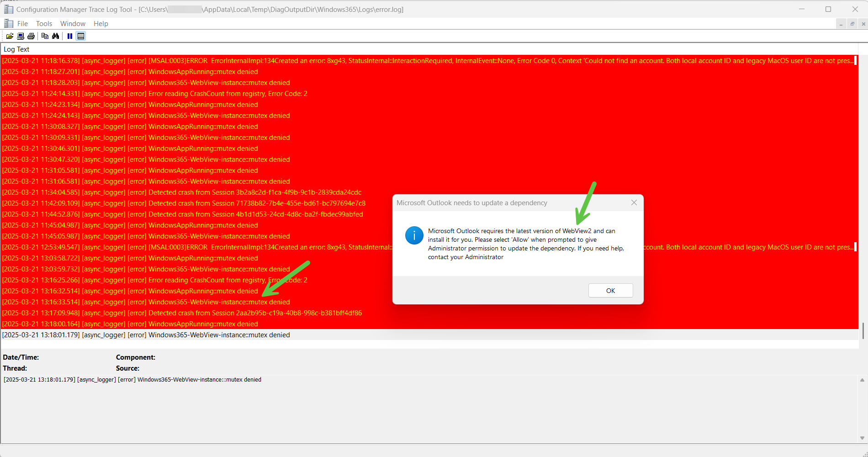Click the log list vertical scrollbar thumb
This screenshot has width=868, height=457.
(863, 331)
